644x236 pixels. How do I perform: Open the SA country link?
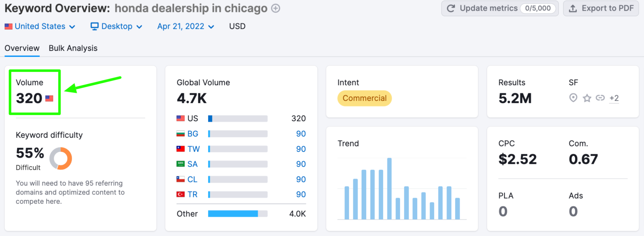(x=193, y=164)
